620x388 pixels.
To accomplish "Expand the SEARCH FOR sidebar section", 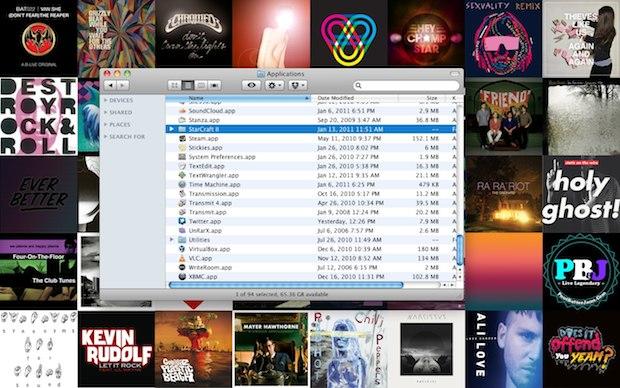I will [106, 137].
